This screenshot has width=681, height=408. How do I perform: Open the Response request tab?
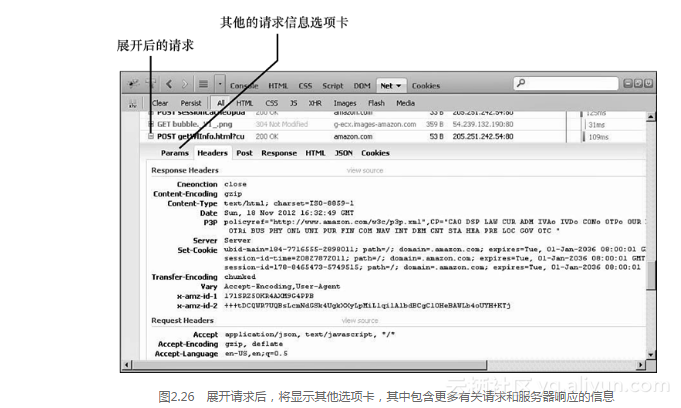click(279, 153)
